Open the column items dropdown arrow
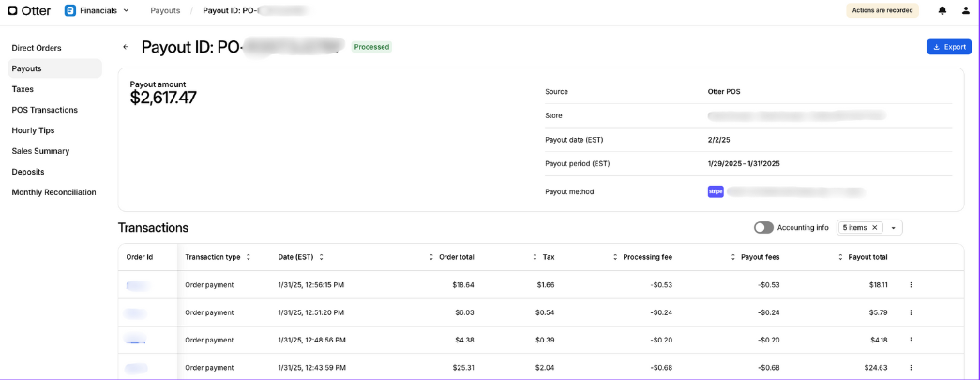This screenshot has height=380, width=980. (x=893, y=227)
